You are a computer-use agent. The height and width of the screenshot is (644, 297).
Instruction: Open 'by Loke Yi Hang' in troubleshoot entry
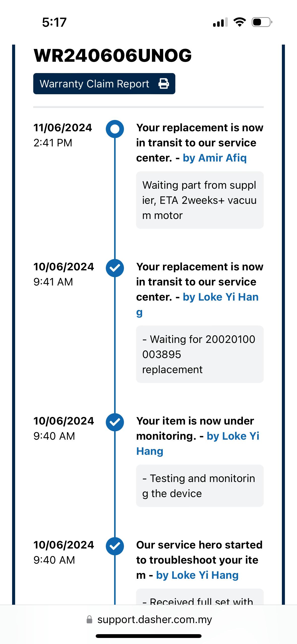click(x=197, y=575)
